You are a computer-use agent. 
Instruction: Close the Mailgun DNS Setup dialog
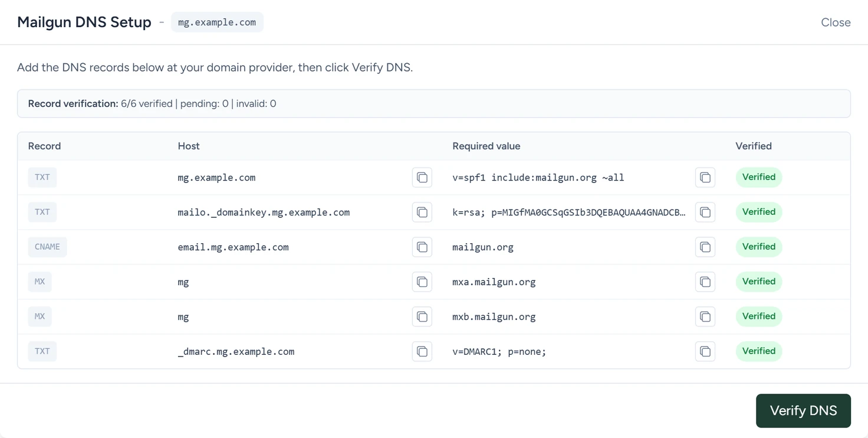pyautogui.click(x=836, y=22)
